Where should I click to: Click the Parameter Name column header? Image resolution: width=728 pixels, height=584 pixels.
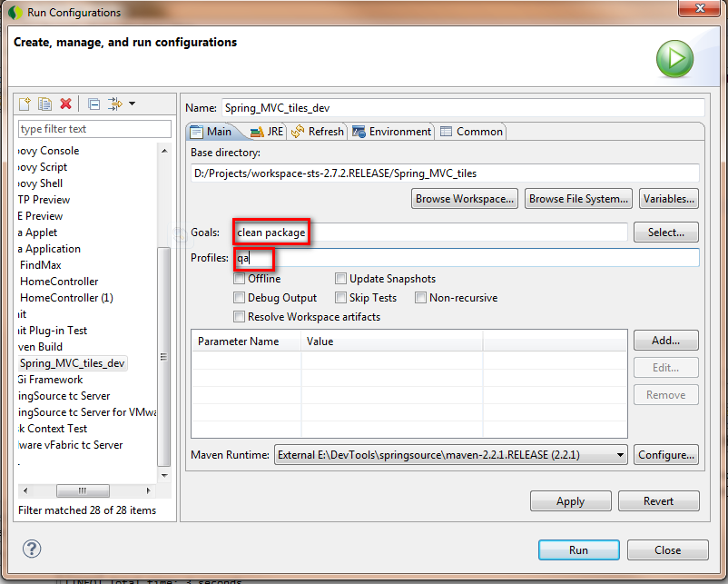click(246, 341)
